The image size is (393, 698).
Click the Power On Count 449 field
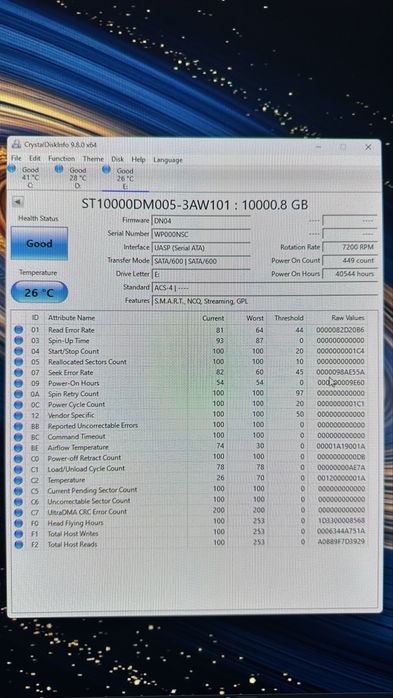350,260
